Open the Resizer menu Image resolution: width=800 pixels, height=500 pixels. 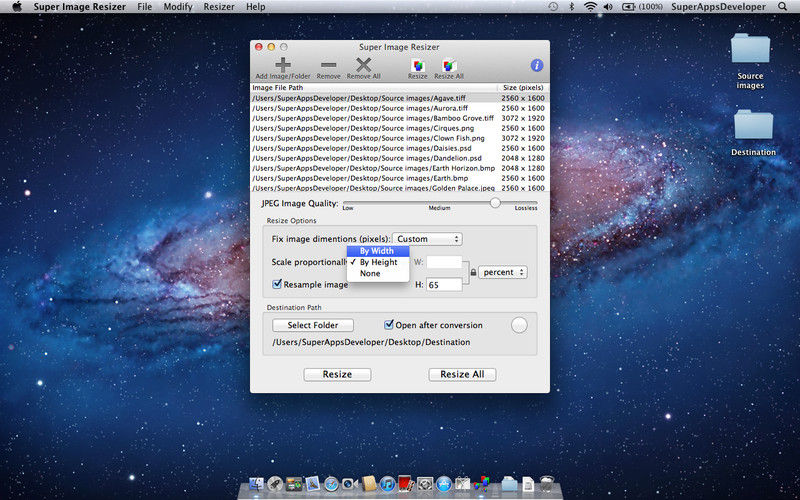click(219, 7)
